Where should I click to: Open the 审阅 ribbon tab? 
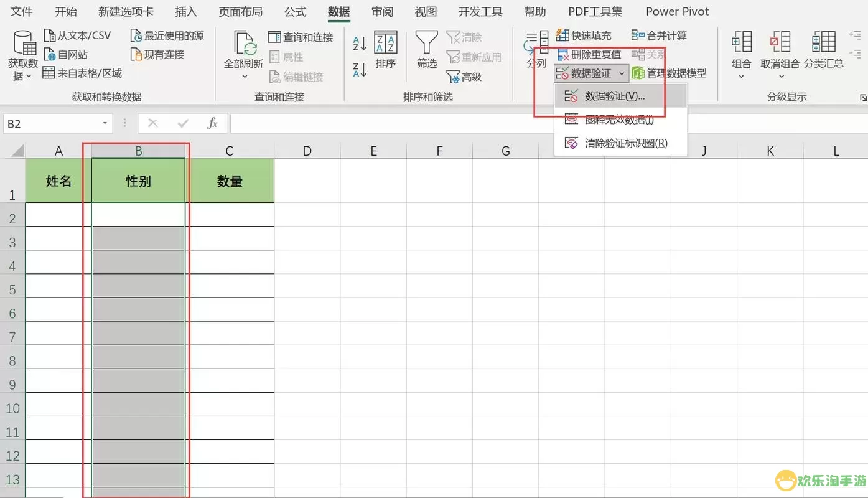[382, 12]
